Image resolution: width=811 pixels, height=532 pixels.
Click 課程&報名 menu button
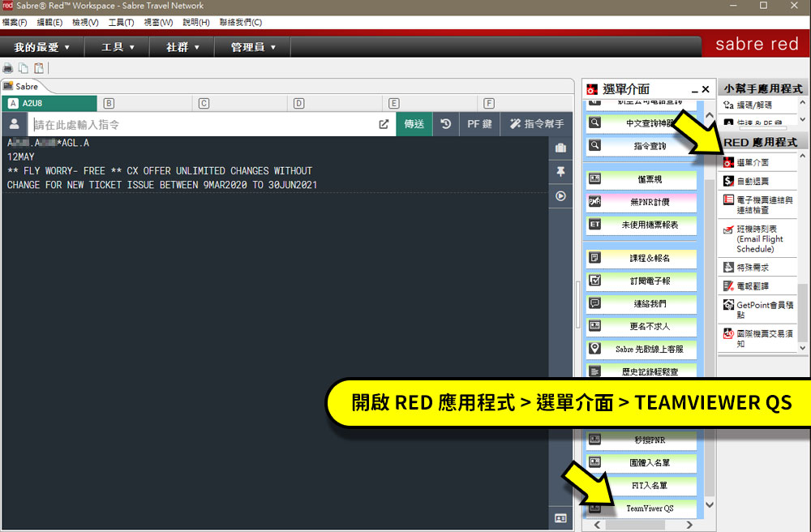[642, 258]
